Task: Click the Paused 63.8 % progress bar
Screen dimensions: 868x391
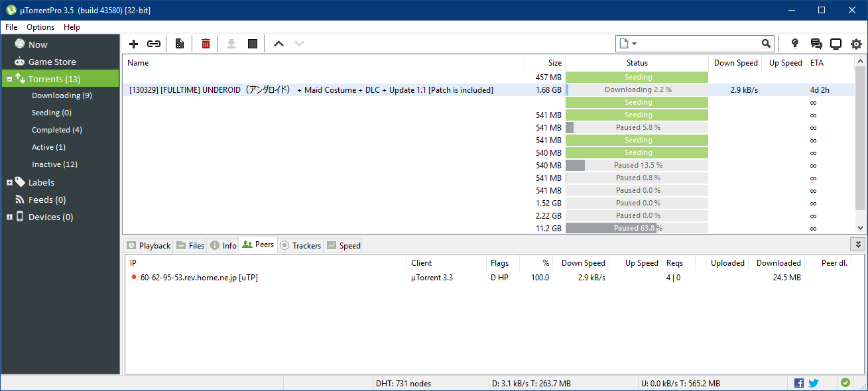Action: [x=637, y=228]
